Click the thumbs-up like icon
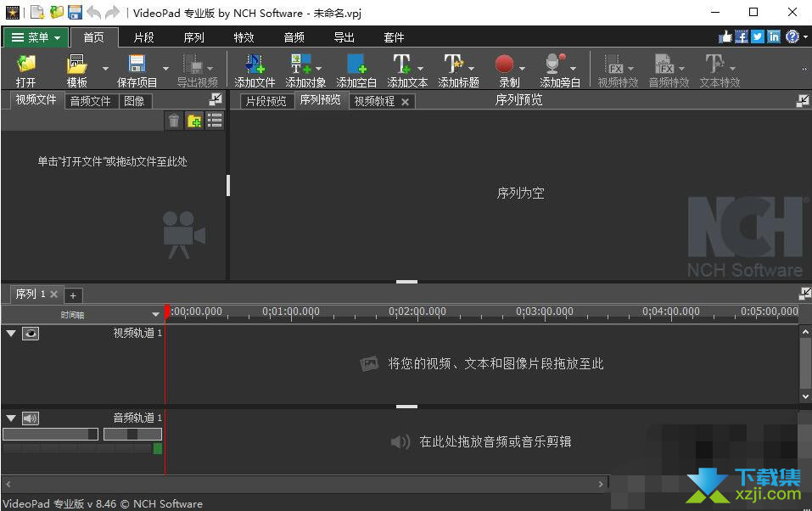Image resolution: width=812 pixels, height=511 pixels. click(x=725, y=36)
